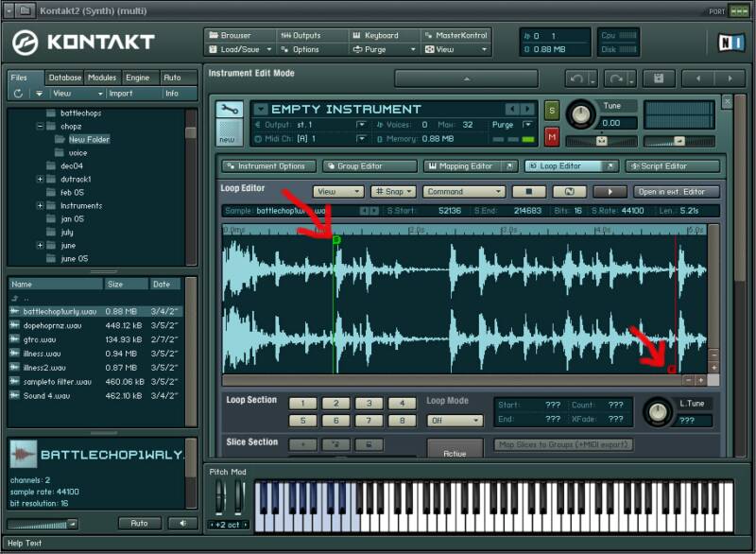The width and height of the screenshot is (756, 554).
Task: Open the Loop Mode dropdown set to Off
Action: [x=455, y=421]
